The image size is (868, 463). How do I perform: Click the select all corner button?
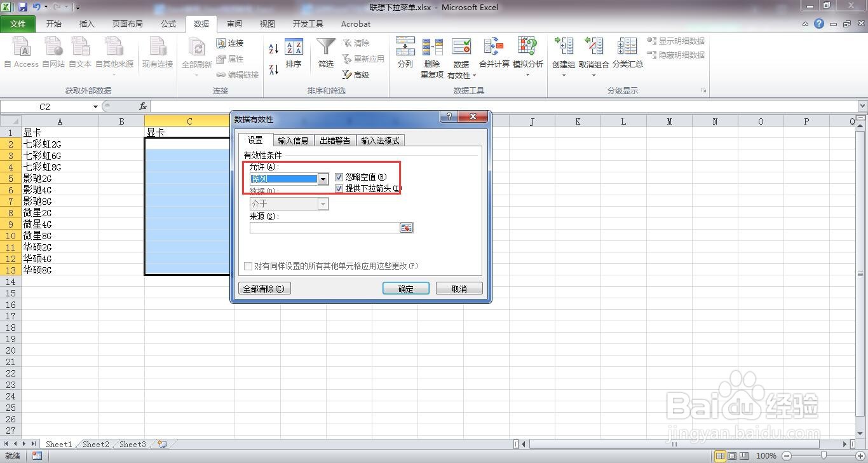pyautogui.click(x=10, y=121)
